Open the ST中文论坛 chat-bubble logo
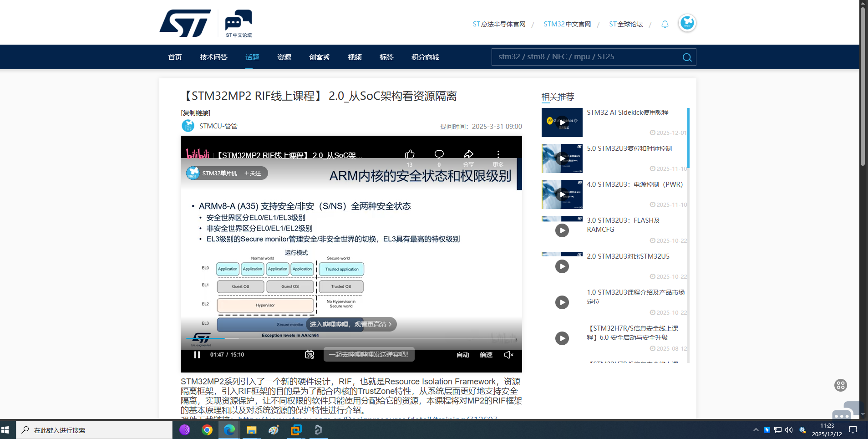Viewport: 868px width, 439px height. 239,23
